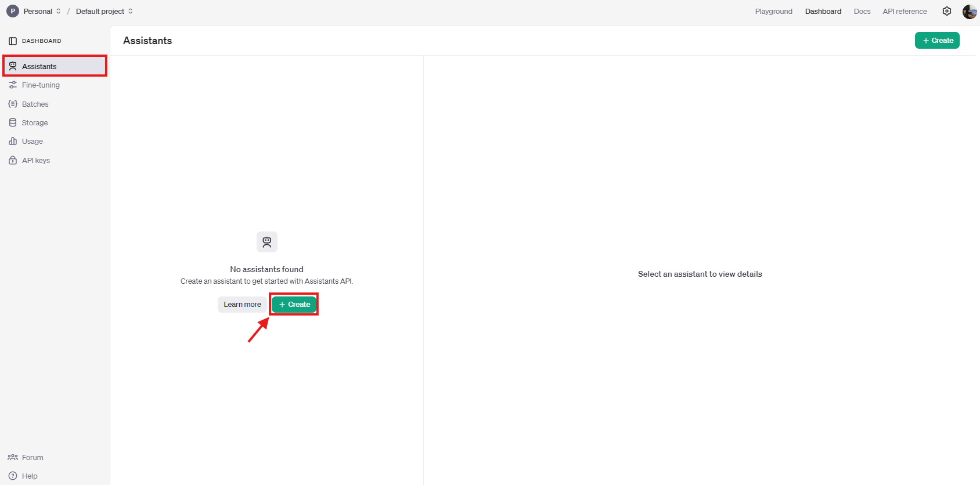The width and height of the screenshot is (980, 485).
Task: Click the robot icon above No assistants found
Action: click(x=267, y=242)
